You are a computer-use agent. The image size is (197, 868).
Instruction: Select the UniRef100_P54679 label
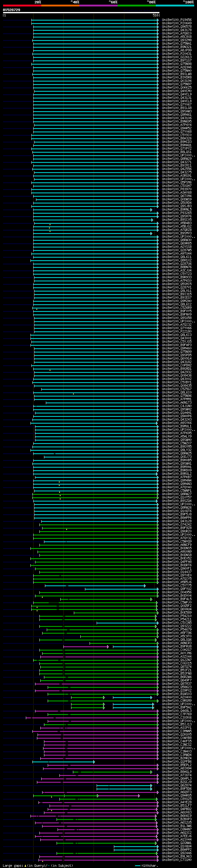coord(176,629)
